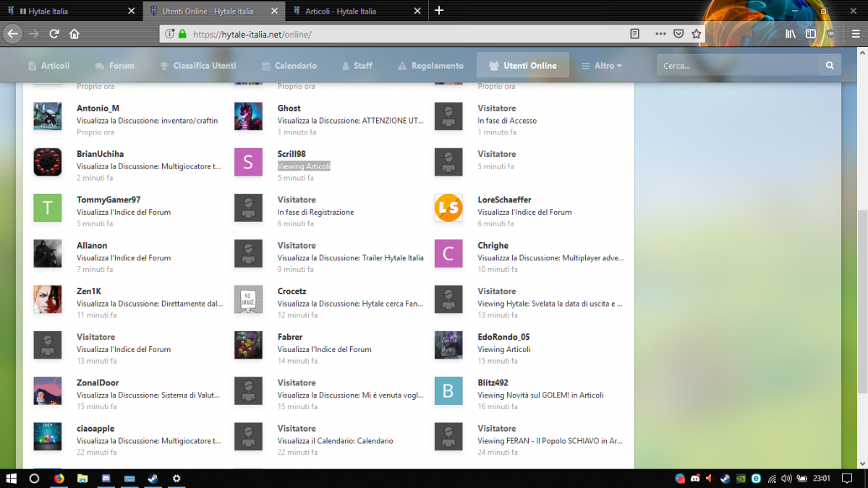Open Windows Action Center notifications

tap(848, 478)
